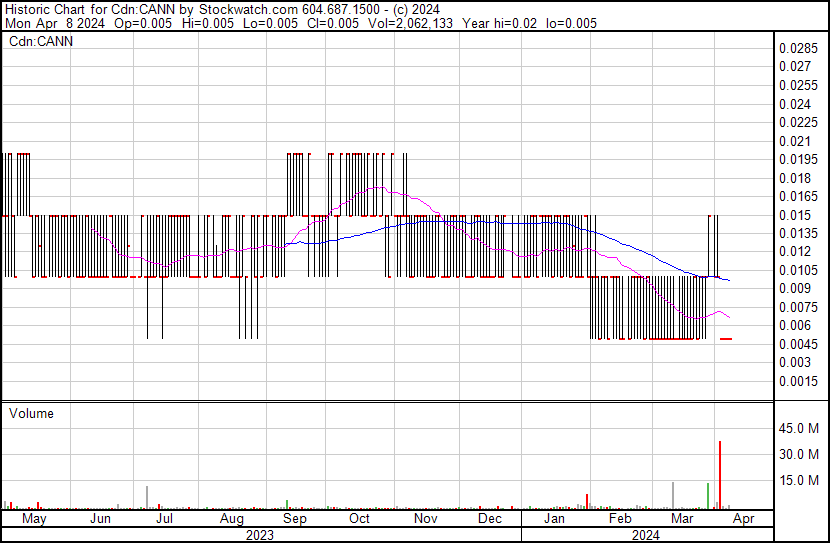Image resolution: width=830 pixels, height=543 pixels.
Task: Select the 0.027 price axis label
Action: (795, 66)
